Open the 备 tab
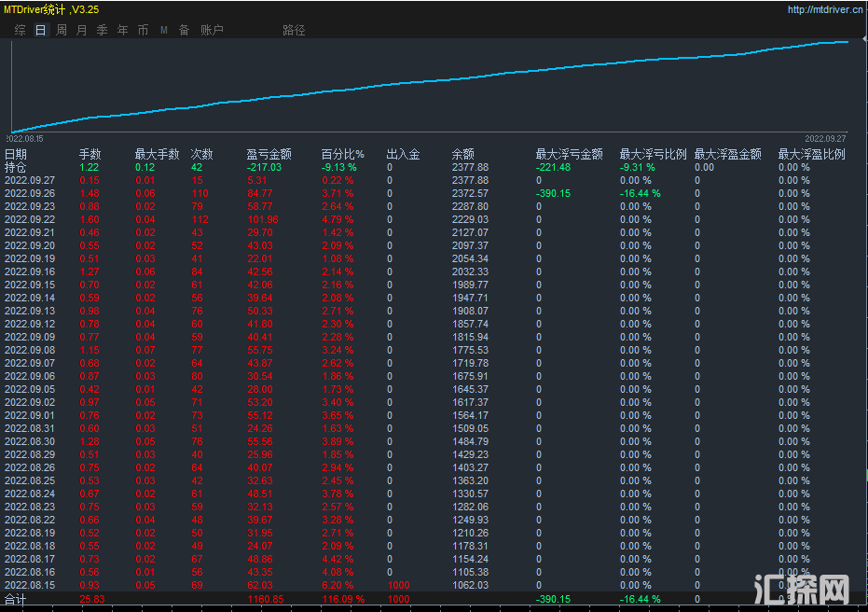 (185, 30)
